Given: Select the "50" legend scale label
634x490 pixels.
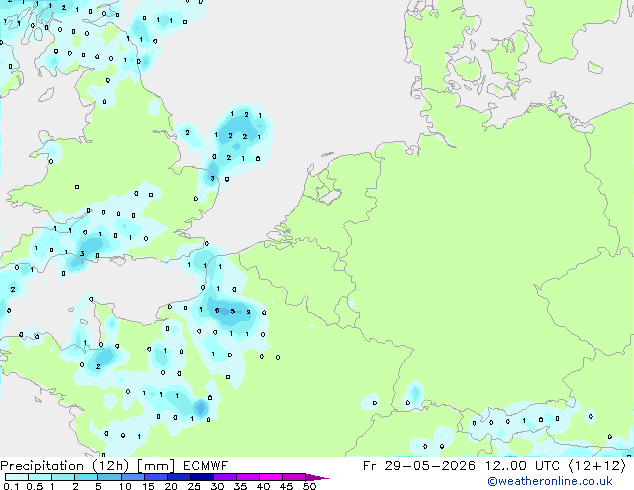Looking at the screenshot, I should [309, 486].
